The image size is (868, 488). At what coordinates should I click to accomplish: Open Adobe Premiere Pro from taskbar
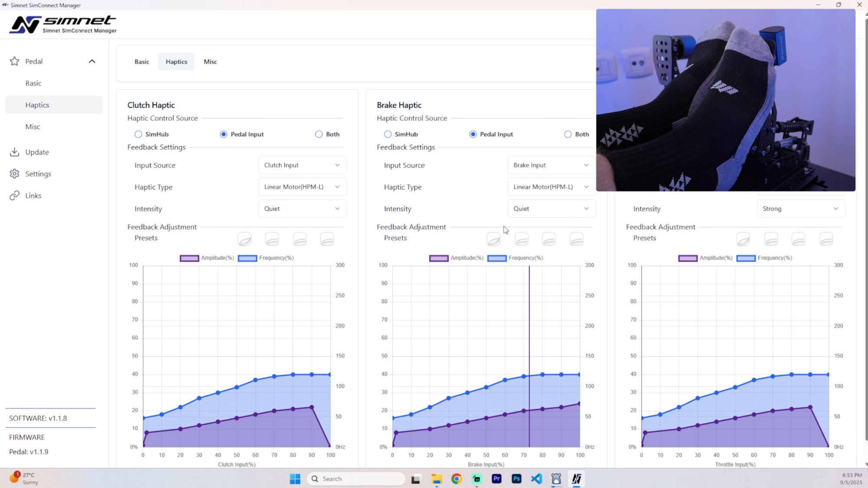(496, 479)
